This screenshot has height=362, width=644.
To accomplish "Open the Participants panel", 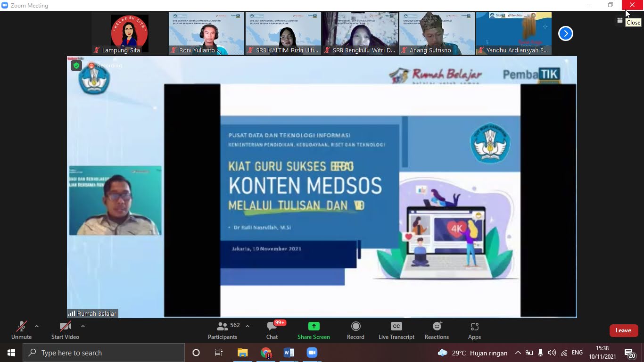I will [x=223, y=330].
